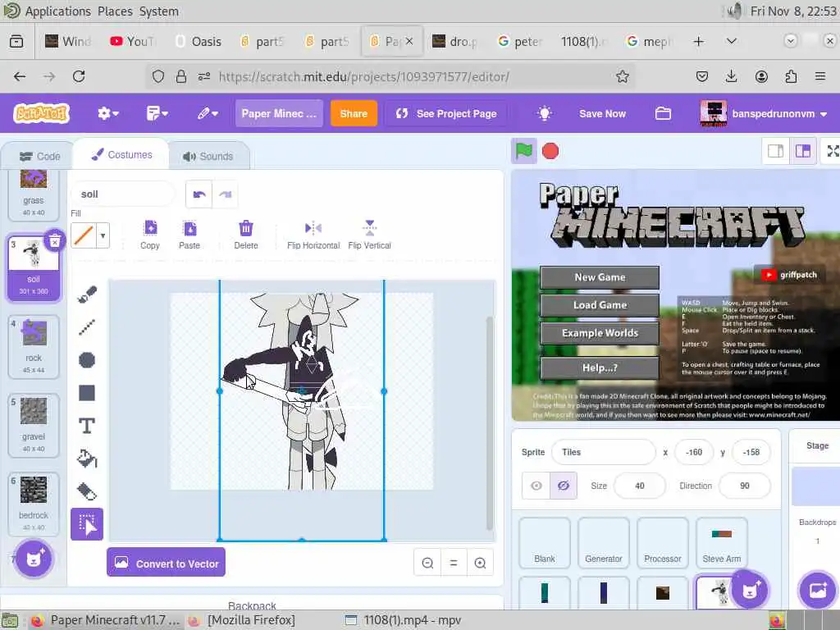Open the Settings gear menu
Screen dimensions: 840x630
tap(108, 113)
